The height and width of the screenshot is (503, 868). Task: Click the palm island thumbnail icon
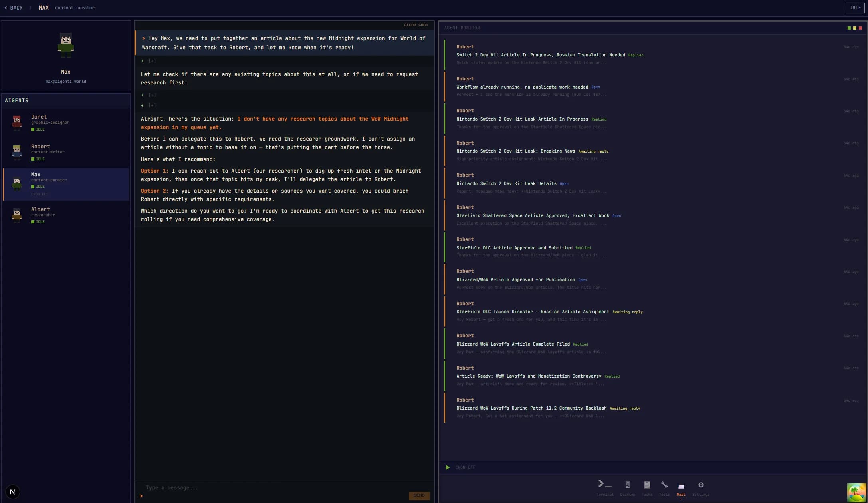(x=856, y=492)
